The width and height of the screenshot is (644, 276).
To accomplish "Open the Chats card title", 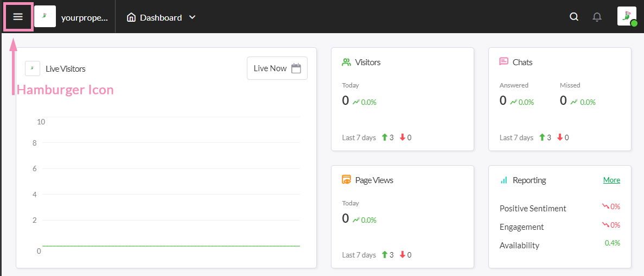I will (x=522, y=62).
